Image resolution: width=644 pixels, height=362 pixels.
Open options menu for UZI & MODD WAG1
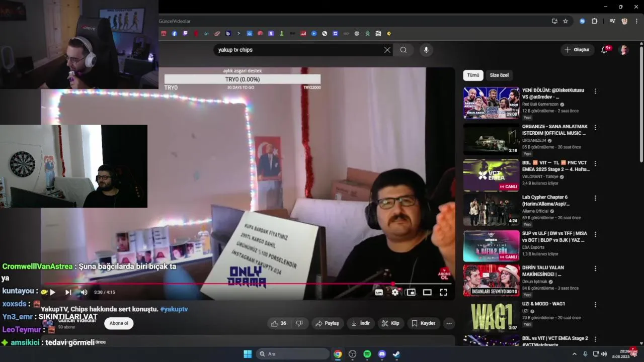(x=595, y=305)
